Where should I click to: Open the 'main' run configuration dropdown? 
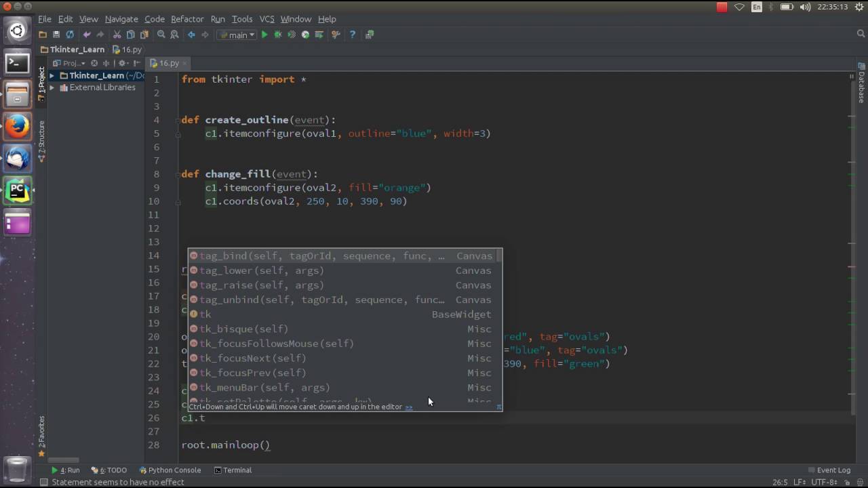[236, 35]
